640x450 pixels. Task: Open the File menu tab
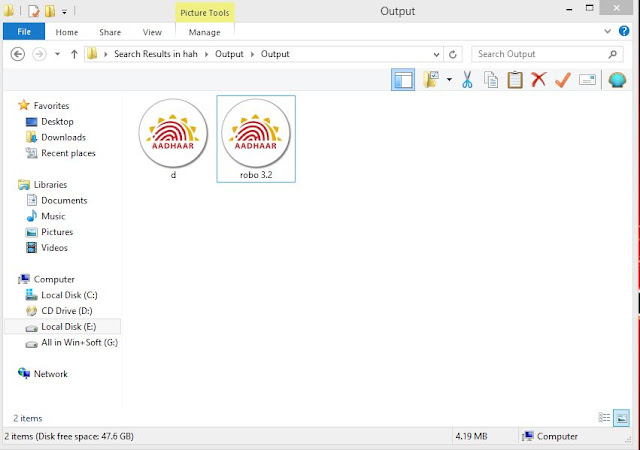[x=24, y=31]
